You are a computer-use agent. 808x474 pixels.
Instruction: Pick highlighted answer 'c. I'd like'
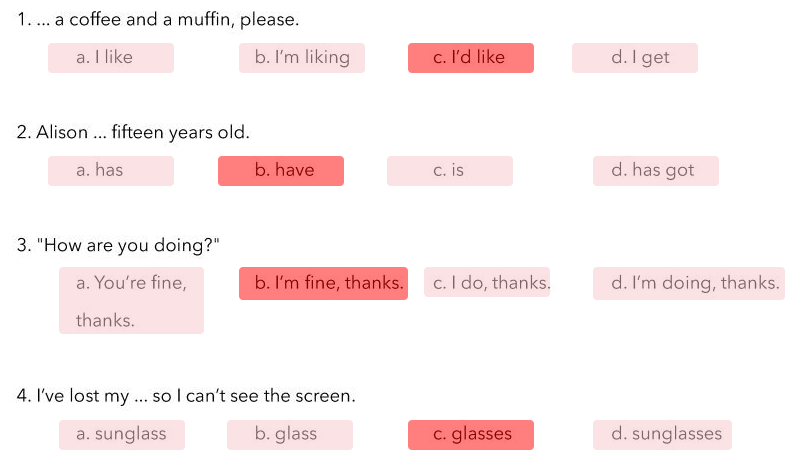click(x=470, y=58)
